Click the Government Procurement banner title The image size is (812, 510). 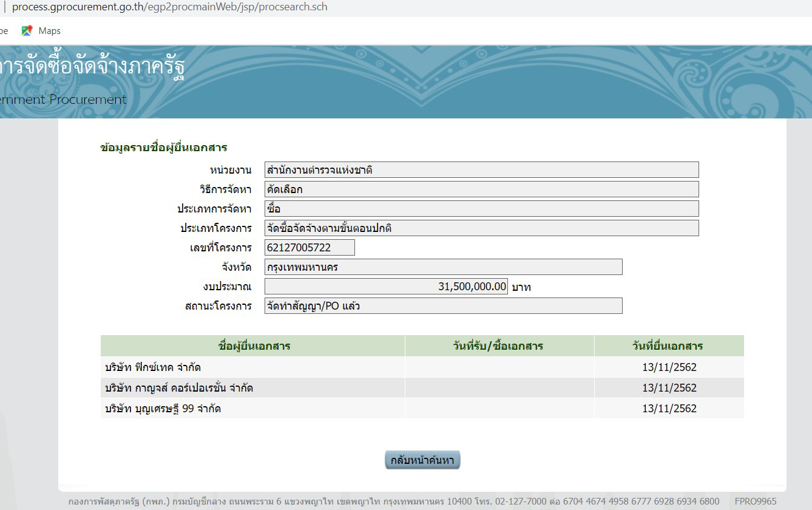(x=91, y=68)
